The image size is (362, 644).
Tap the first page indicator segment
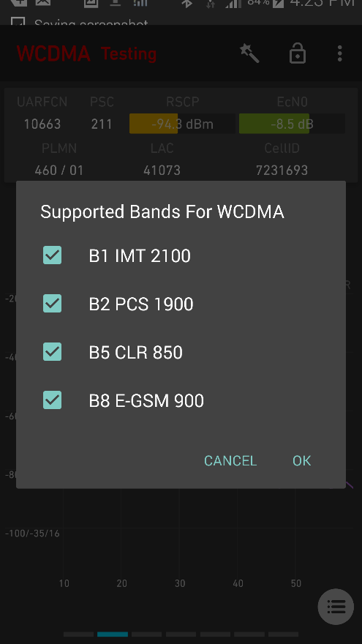[x=78, y=634]
